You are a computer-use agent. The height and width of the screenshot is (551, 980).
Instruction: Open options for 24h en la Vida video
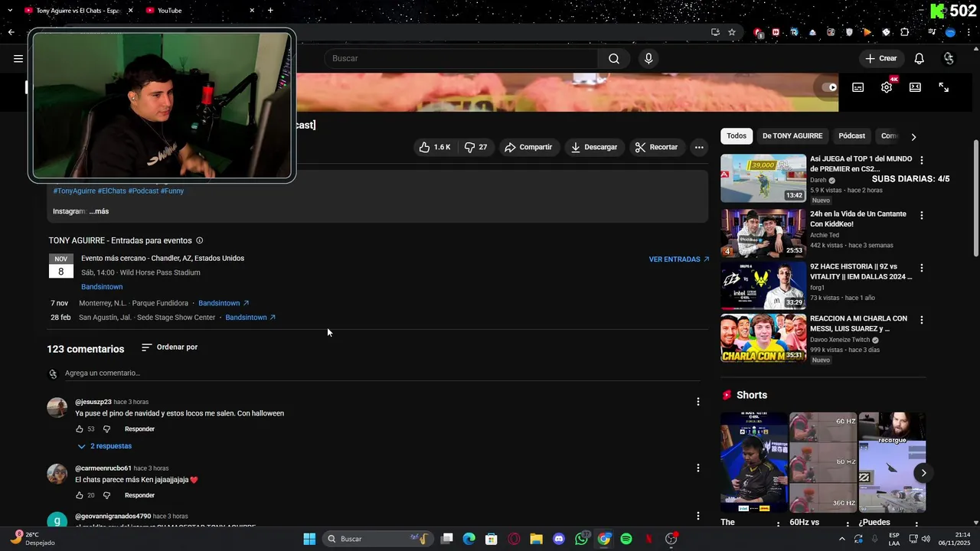tap(922, 216)
